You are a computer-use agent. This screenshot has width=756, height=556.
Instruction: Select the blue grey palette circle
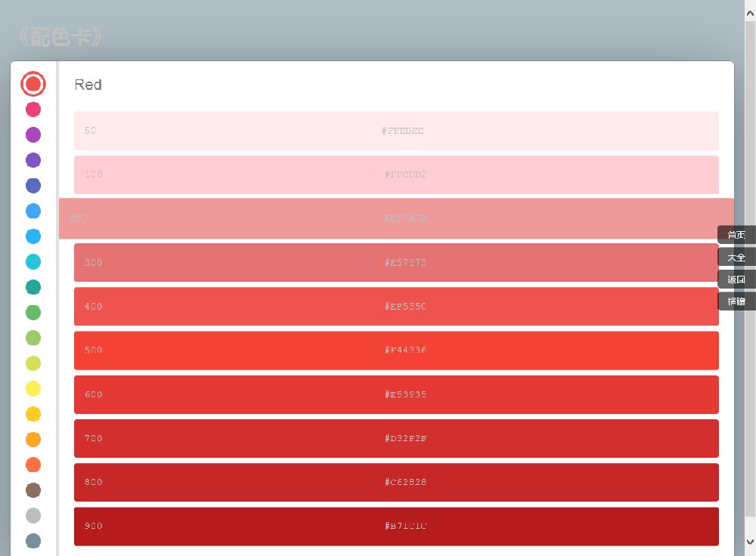33,541
